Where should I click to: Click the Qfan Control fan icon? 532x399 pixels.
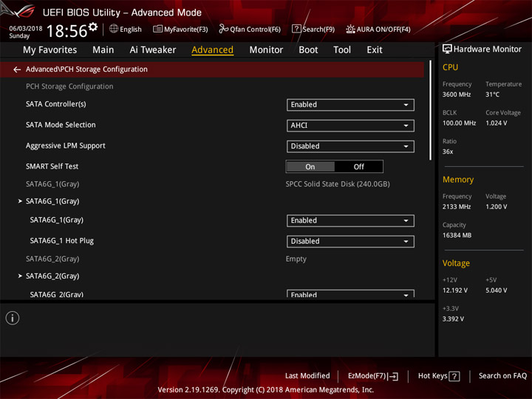223,29
